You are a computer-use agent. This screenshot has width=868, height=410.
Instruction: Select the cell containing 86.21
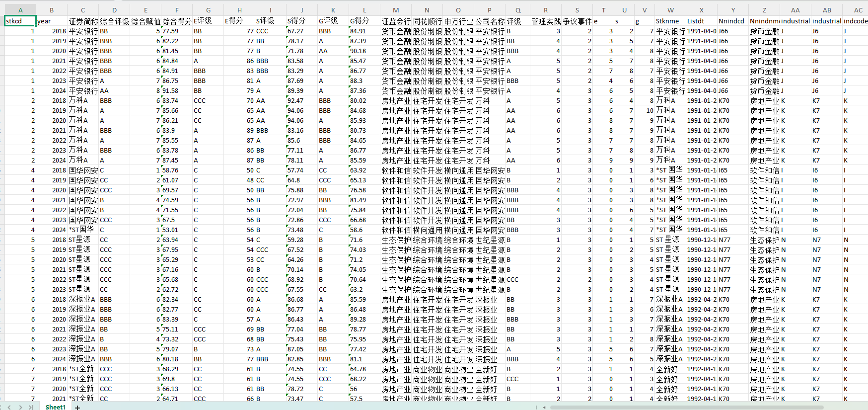tap(177, 120)
